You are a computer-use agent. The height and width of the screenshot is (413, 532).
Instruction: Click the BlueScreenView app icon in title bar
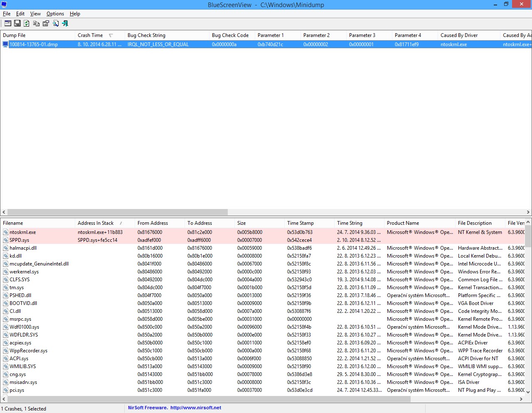point(4,5)
